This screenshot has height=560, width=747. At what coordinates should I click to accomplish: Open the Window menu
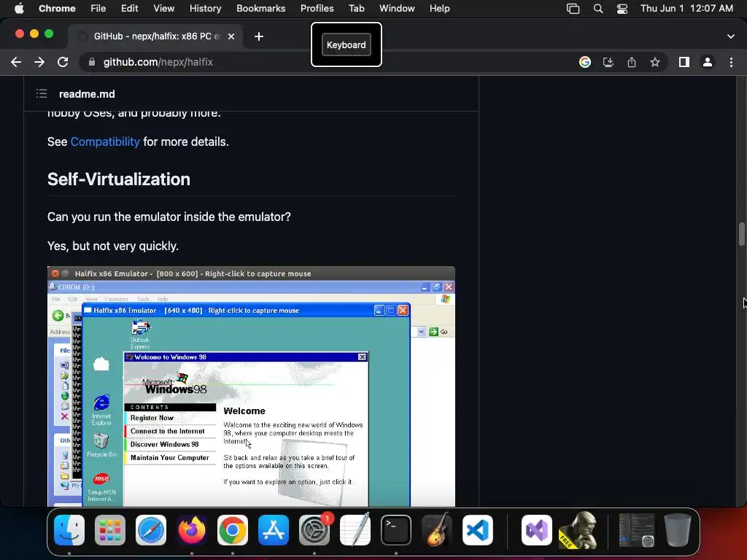(x=397, y=8)
